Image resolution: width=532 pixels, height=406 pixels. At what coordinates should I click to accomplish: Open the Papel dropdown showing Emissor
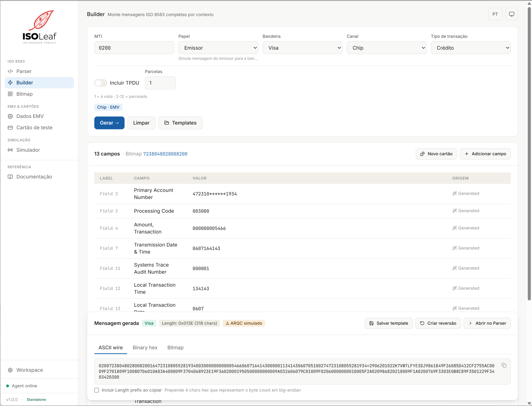pos(218,48)
